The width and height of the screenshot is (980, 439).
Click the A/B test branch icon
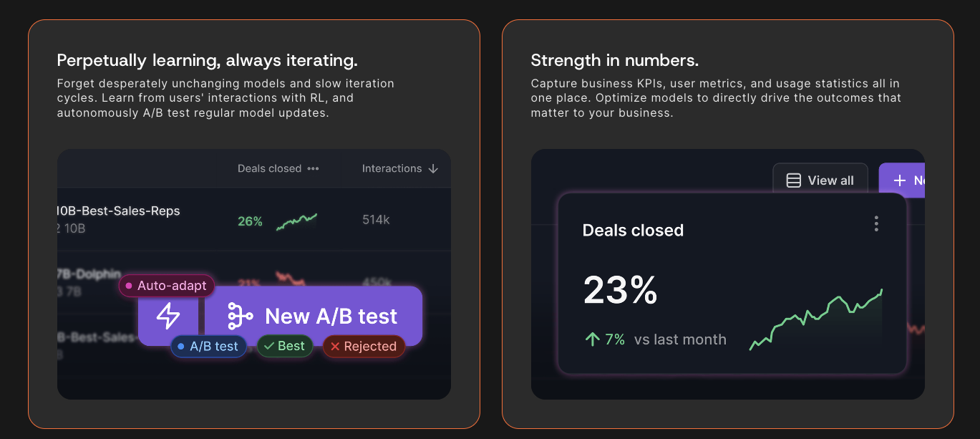click(x=240, y=316)
